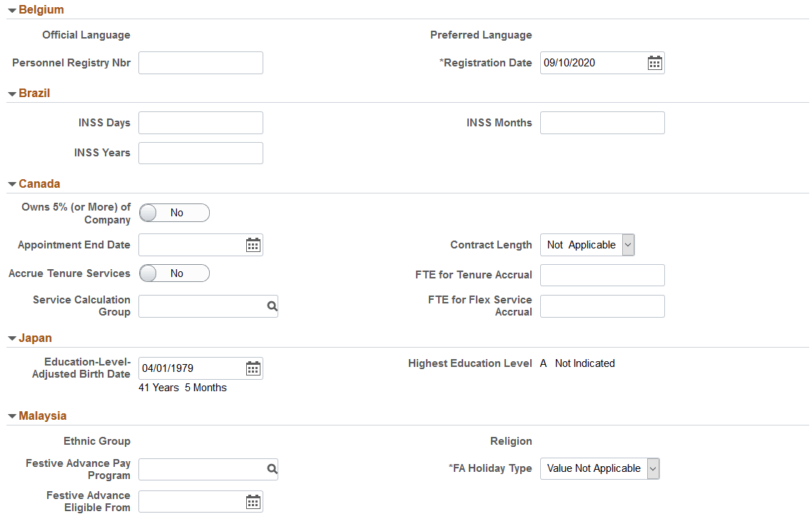The width and height of the screenshot is (812, 519).
Task: Toggle the Owns 5% of Company switch
Action: click(174, 212)
